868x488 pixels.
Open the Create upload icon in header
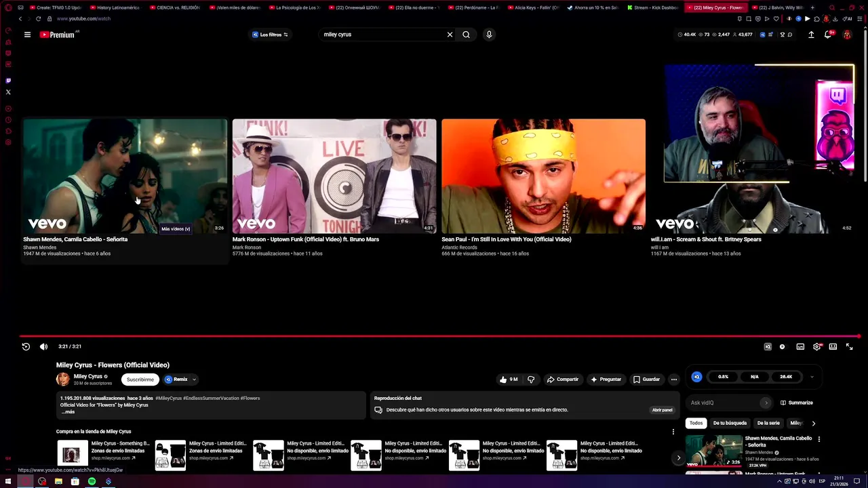pyautogui.click(x=811, y=35)
